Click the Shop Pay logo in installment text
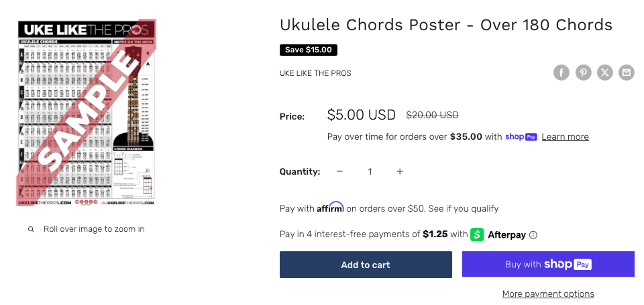644x305 pixels. [x=521, y=136]
